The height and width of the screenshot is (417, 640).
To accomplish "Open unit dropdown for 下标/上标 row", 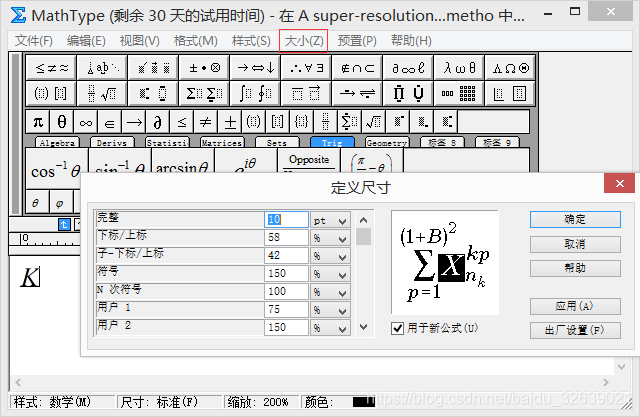I will click(x=331, y=238).
